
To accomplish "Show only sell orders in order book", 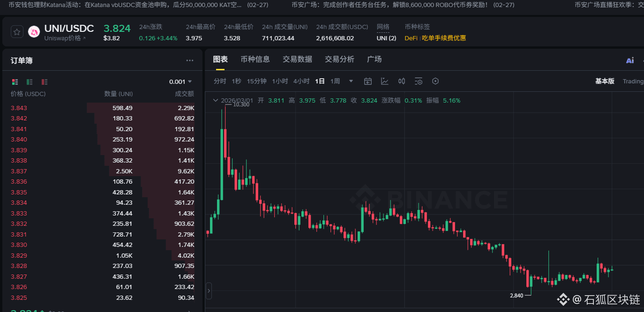I will [45, 82].
